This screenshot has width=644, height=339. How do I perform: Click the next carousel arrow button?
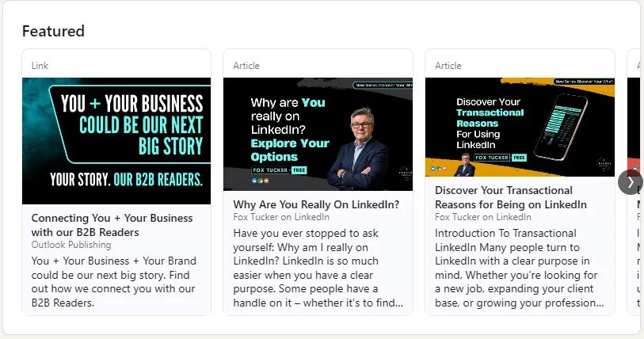point(630,182)
